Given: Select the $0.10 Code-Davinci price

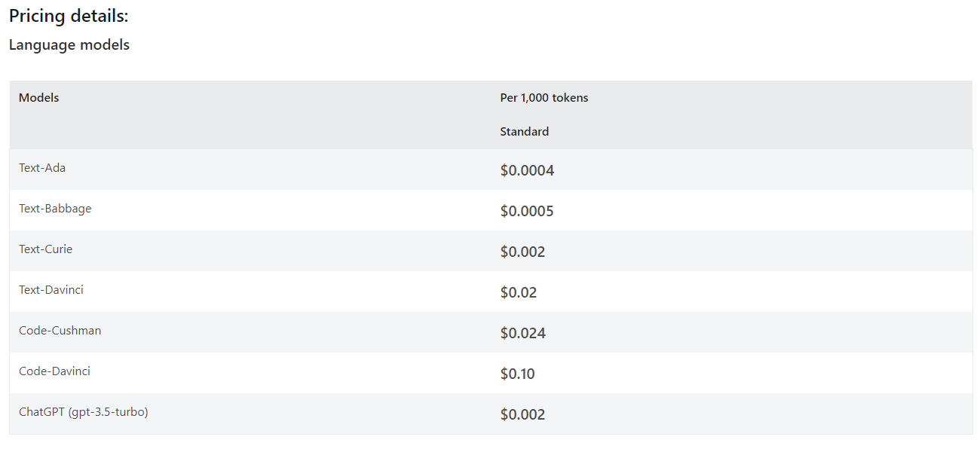Looking at the screenshot, I should coord(518,374).
